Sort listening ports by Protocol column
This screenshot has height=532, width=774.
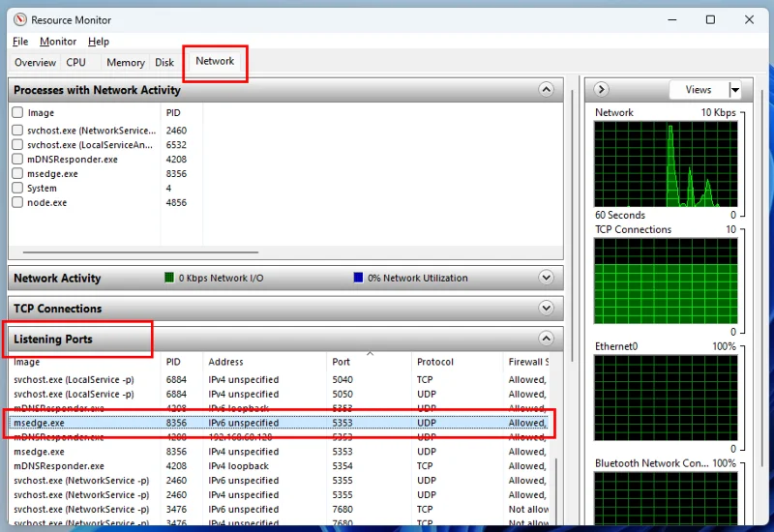pyautogui.click(x=457, y=361)
